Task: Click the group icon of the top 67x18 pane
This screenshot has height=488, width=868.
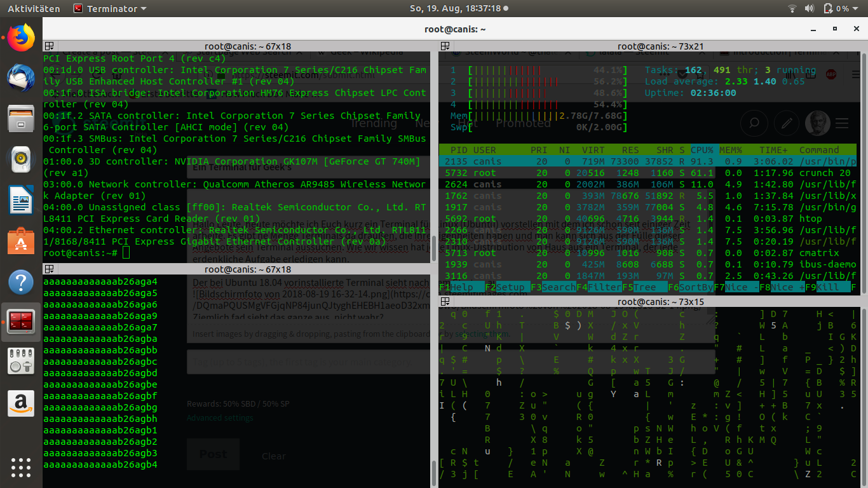Action: (x=49, y=46)
